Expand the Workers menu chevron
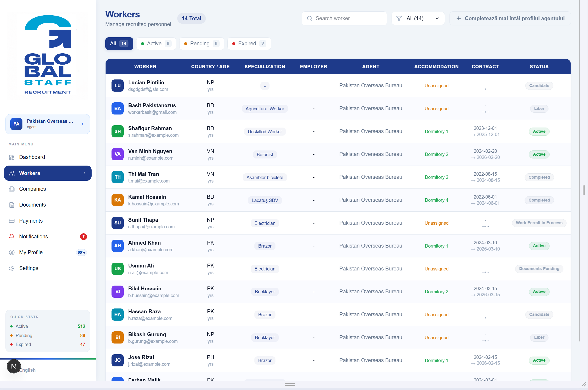The width and height of the screenshot is (588, 390). [x=85, y=173]
